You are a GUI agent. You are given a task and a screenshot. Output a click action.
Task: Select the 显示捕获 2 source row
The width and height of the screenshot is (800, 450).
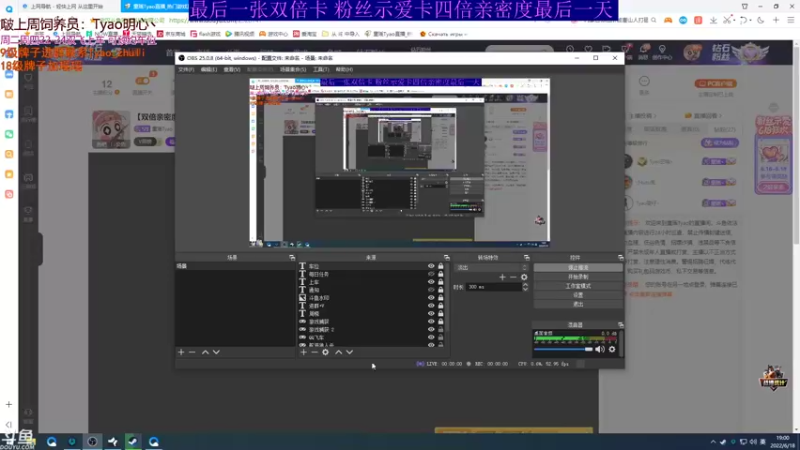pyautogui.click(x=370, y=330)
